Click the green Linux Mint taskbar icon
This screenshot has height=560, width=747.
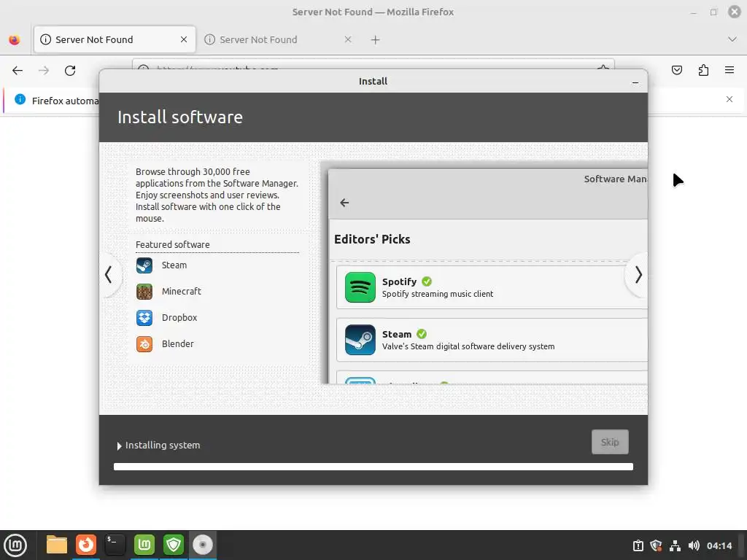144,545
